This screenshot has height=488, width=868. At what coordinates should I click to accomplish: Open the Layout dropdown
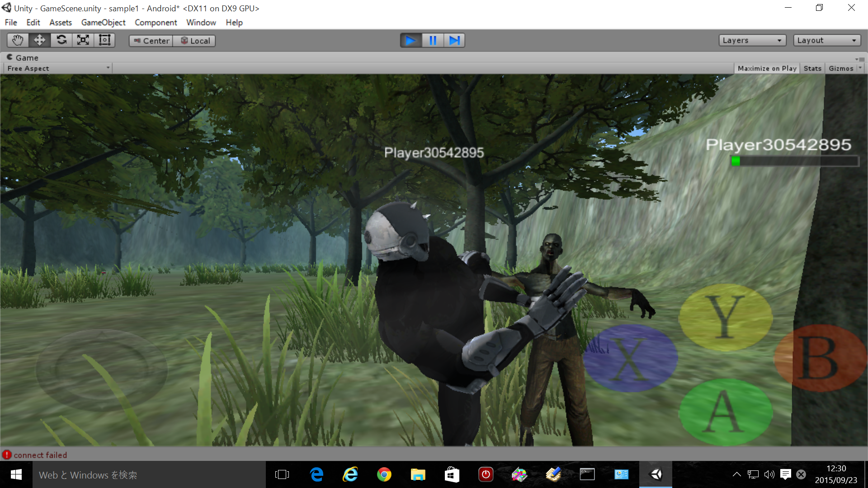pyautogui.click(x=826, y=40)
